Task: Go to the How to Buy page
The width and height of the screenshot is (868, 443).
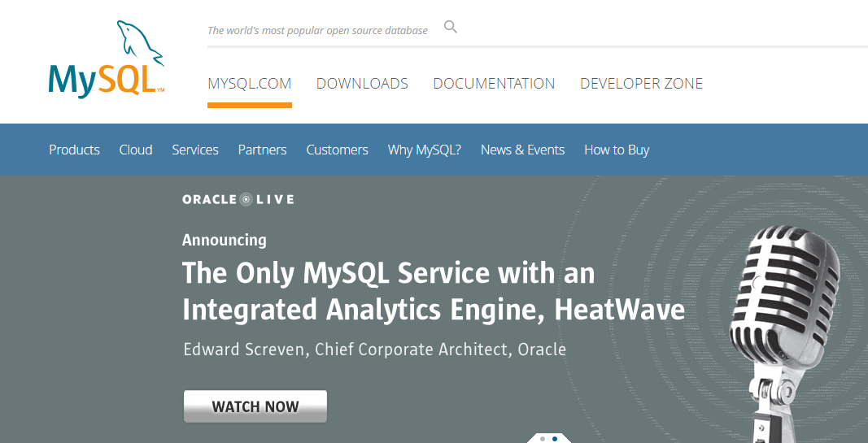Action: 617,150
